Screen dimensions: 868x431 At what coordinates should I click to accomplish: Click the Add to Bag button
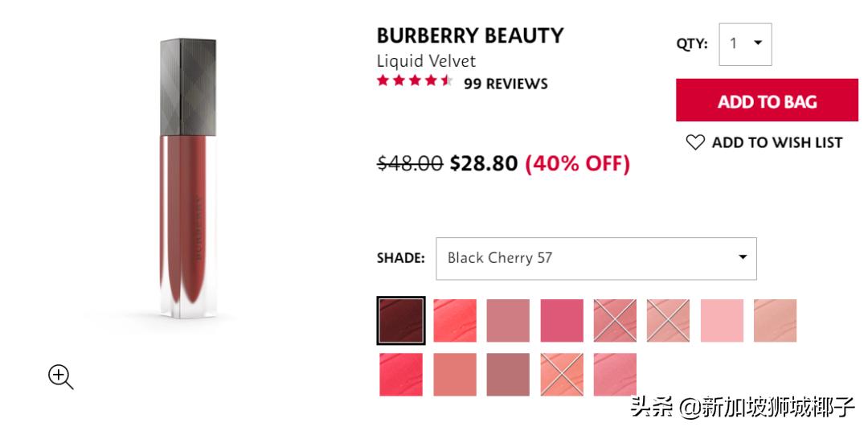coord(767,101)
